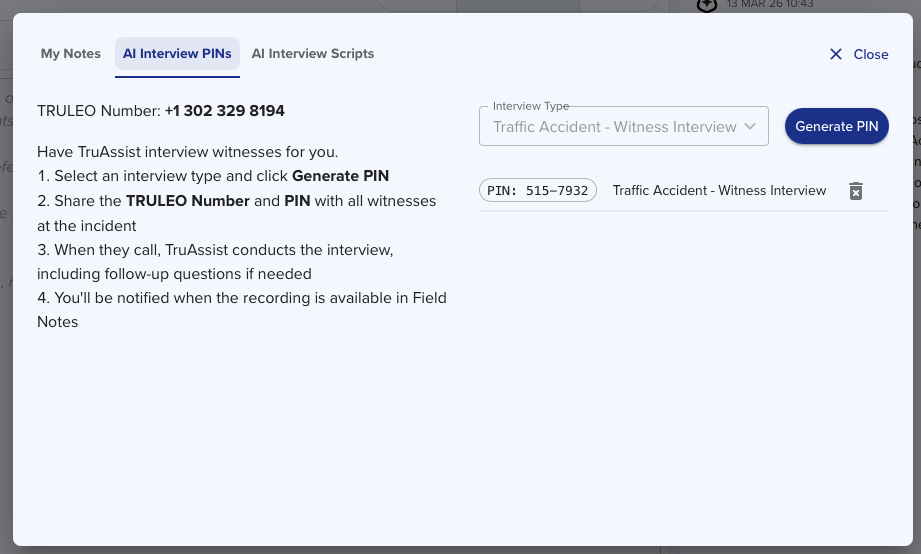Click the Close text label
921x554 pixels.
tap(871, 55)
